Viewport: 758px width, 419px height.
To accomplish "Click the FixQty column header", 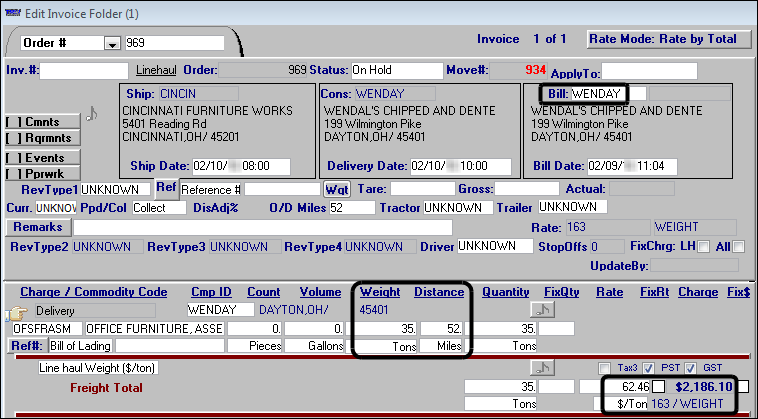I will coord(561,292).
